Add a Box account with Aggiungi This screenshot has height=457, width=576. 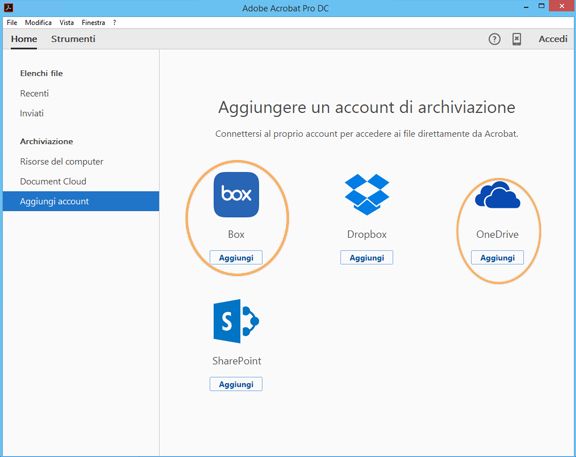pyautogui.click(x=236, y=258)
